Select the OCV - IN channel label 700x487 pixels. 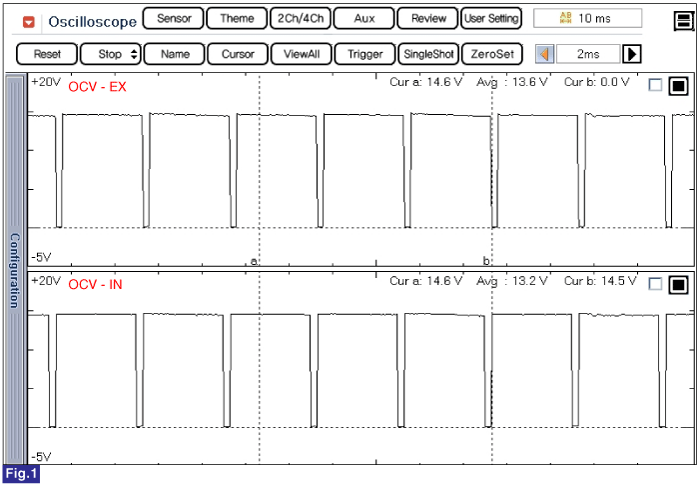click(x=95, y=285)
